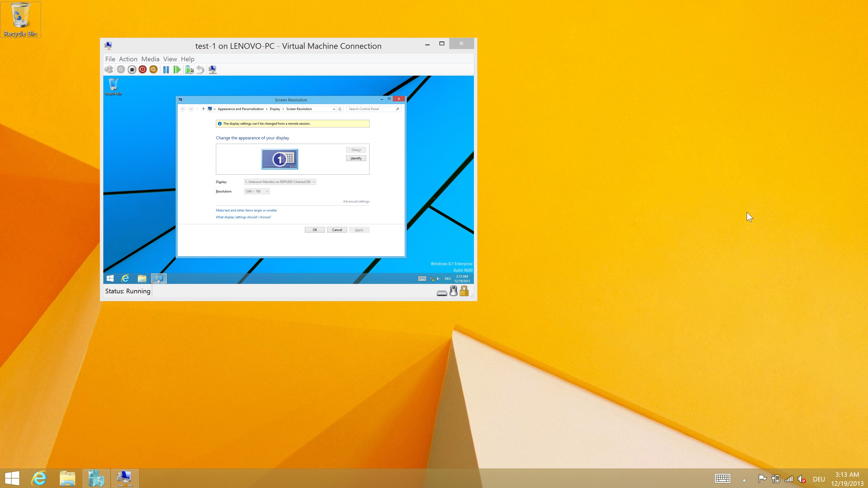Click the host DEU language indicator
Viewport: 868px width, 488px height.
[x=819, y=479]
